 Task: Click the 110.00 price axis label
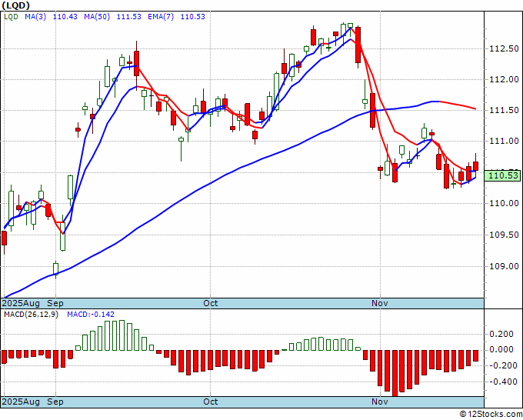(x=504, y=204)
